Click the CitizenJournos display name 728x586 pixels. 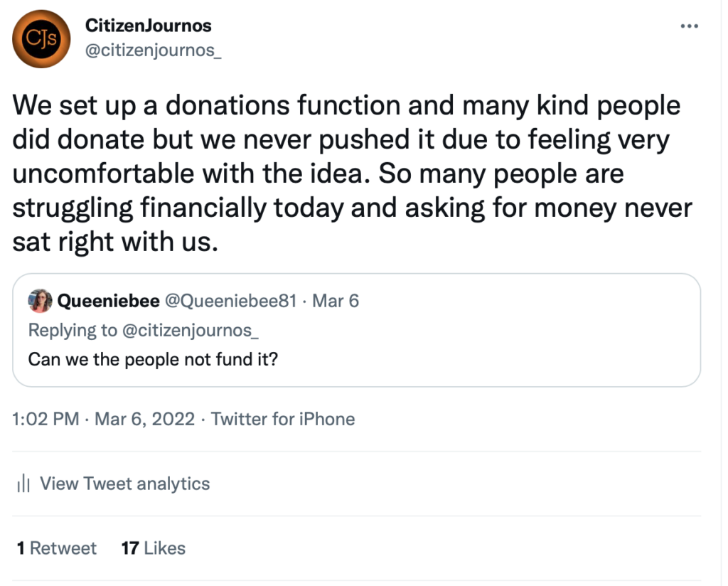click(x=148, y=26)
